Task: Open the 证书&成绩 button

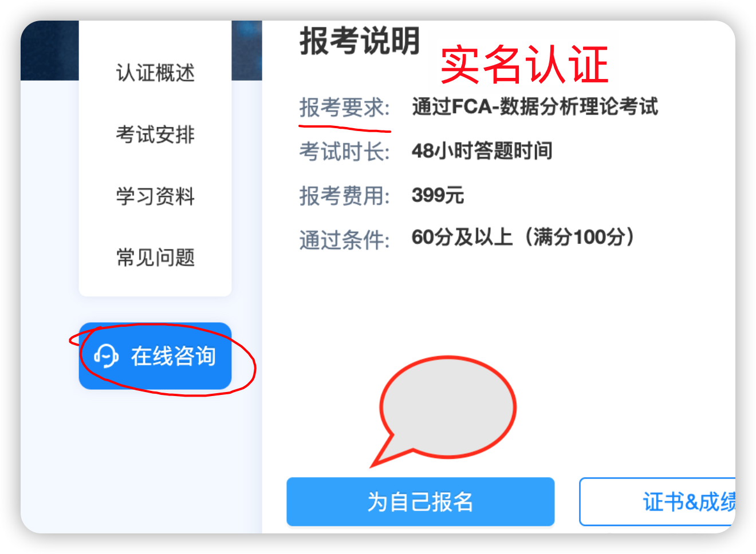Action: pos(657,501)
